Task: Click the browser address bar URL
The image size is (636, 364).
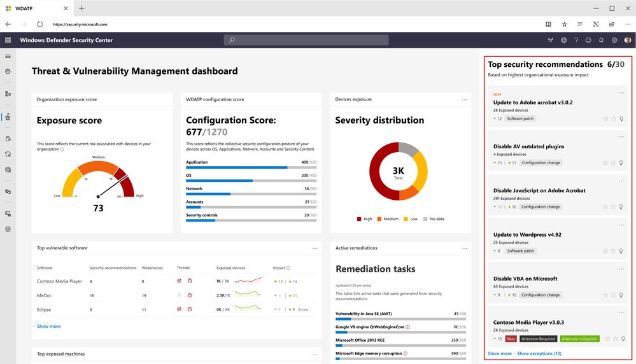Action: click(80, 24)
